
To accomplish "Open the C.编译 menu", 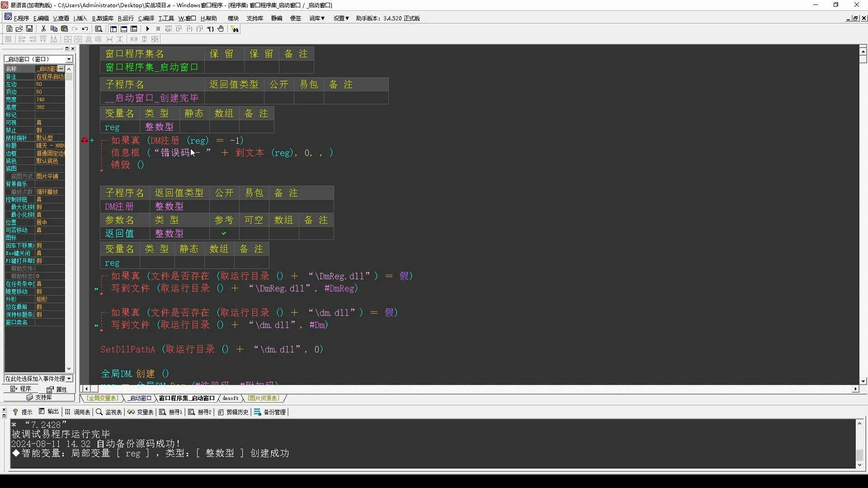I will [x=146, y=19].
